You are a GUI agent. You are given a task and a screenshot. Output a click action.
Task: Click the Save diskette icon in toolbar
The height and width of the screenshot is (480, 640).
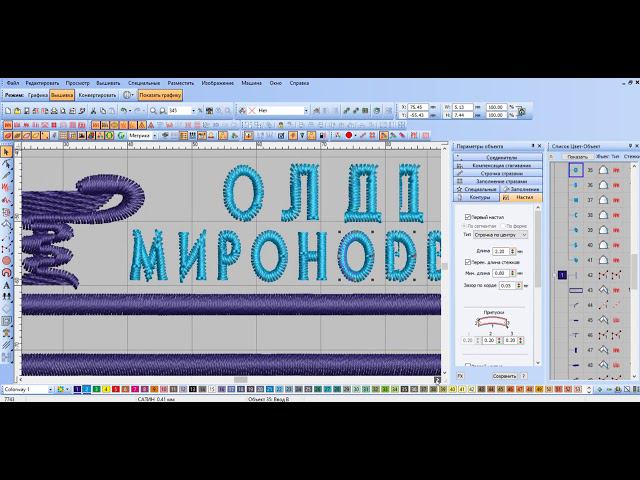tap(27, 111)
